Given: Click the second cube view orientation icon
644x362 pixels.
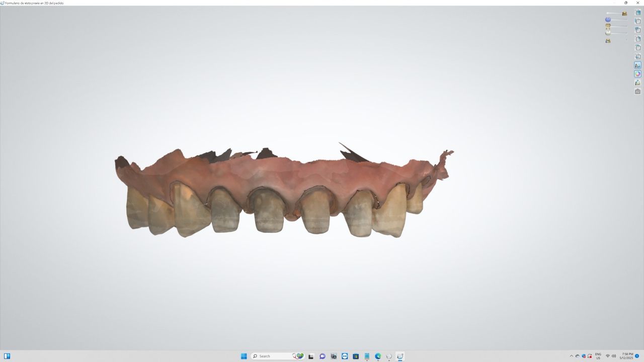Looking at the screenshot, I should [638, 21].
